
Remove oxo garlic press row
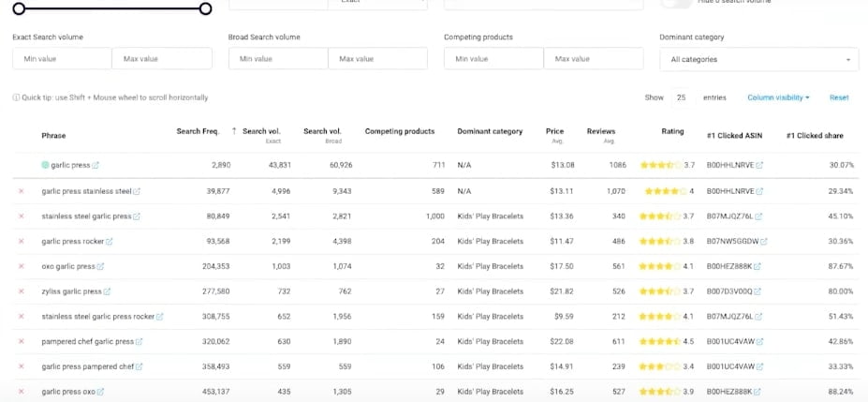point(22,266)
